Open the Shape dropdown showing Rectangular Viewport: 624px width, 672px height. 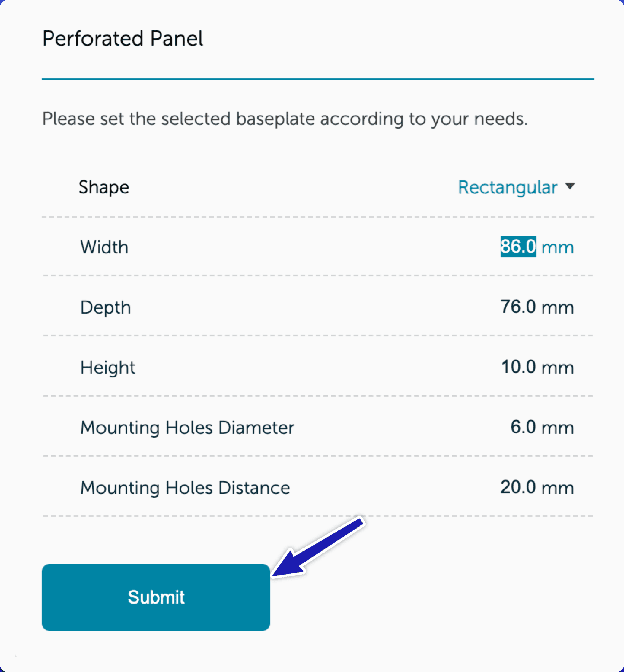coord(508,187)
